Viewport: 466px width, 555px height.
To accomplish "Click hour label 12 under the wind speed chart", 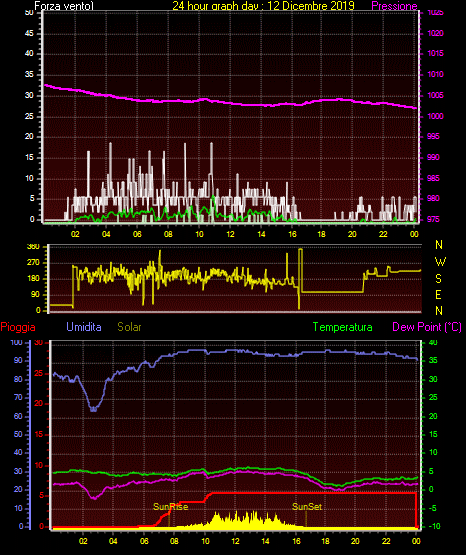I will (x=230, y=234).
